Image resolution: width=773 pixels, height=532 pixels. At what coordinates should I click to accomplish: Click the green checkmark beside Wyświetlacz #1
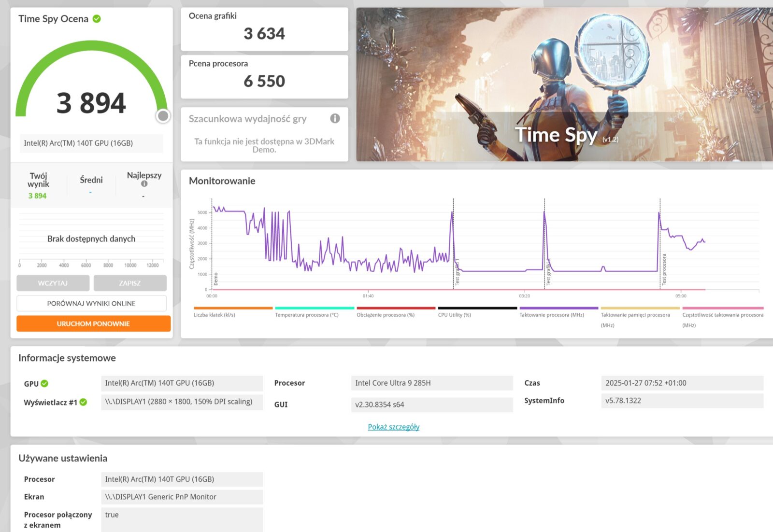click(x=83, y=402)
